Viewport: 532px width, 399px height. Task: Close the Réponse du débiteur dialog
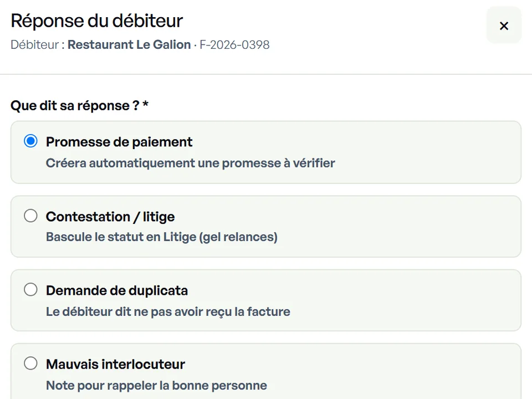click(504, 25)
